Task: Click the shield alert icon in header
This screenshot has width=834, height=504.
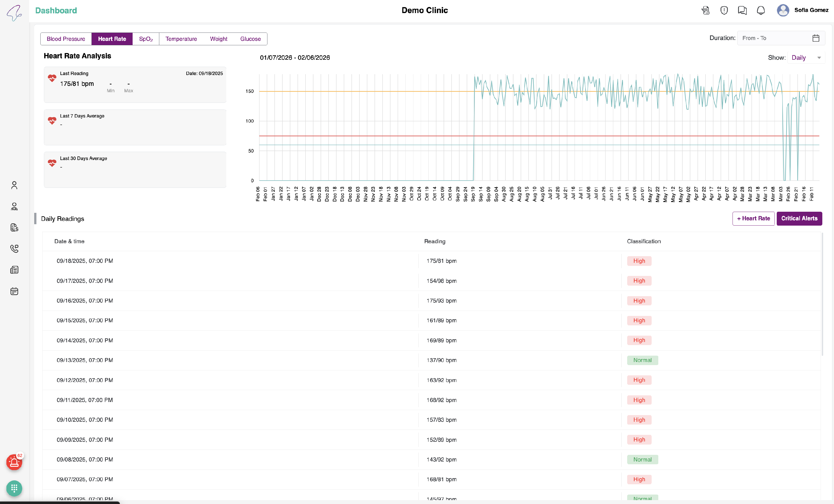Action: tap(724, 11)
